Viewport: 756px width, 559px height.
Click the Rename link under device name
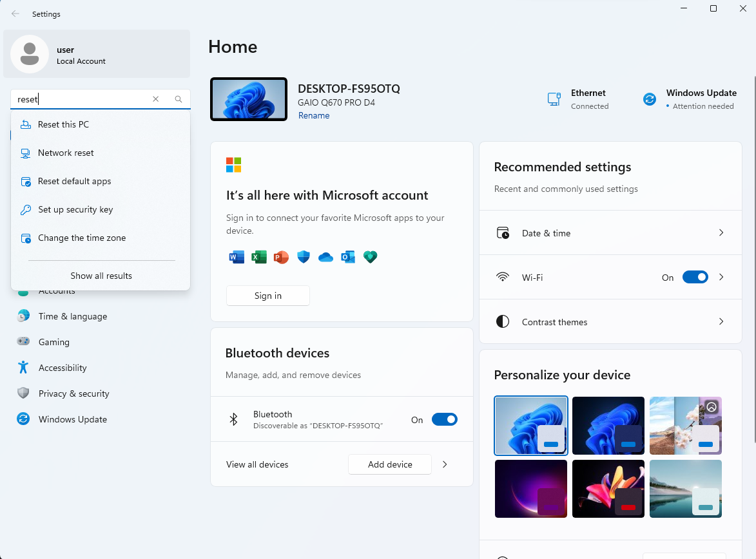pyautogui.click(x=314, y=116)
